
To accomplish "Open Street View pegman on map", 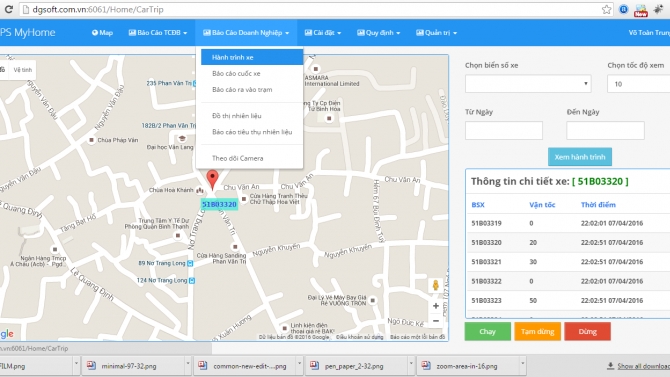I will (435, 285).
